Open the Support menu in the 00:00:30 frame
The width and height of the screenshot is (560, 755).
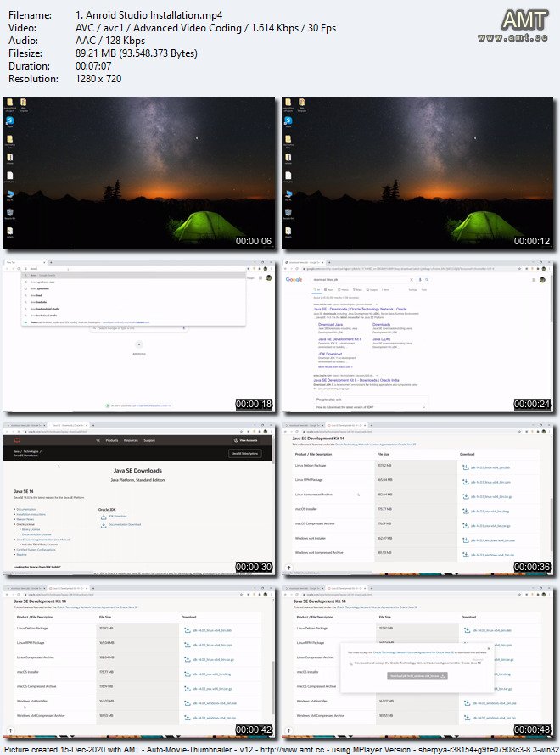149,440
